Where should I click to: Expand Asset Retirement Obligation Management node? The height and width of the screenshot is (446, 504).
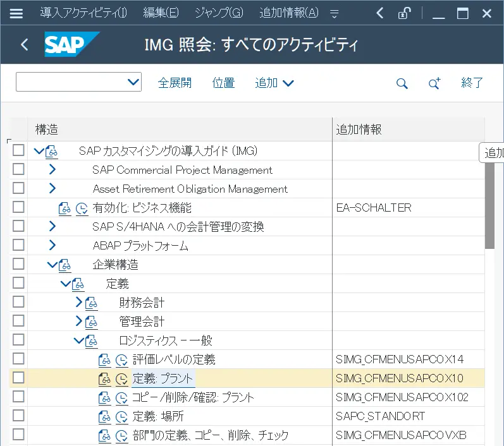click(52, 188)
